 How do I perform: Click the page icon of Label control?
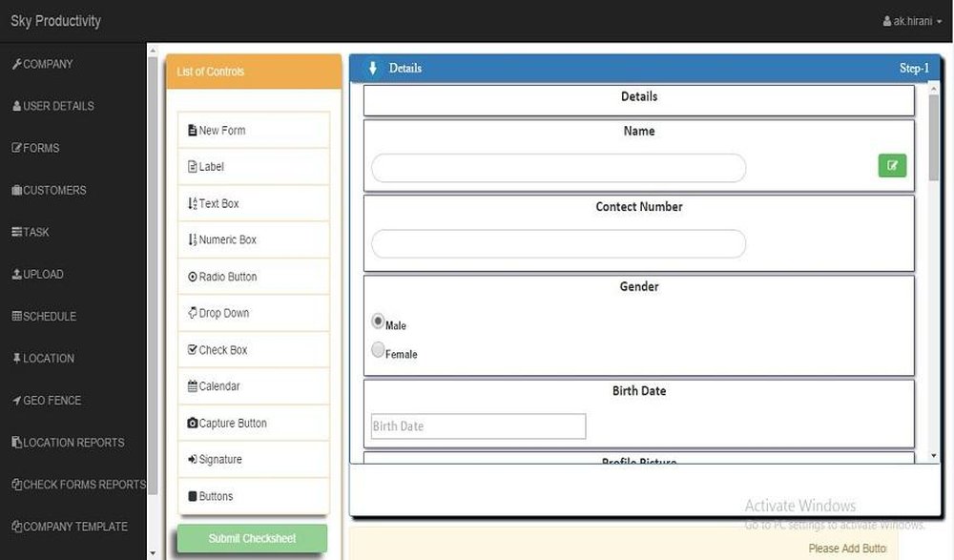193,167
